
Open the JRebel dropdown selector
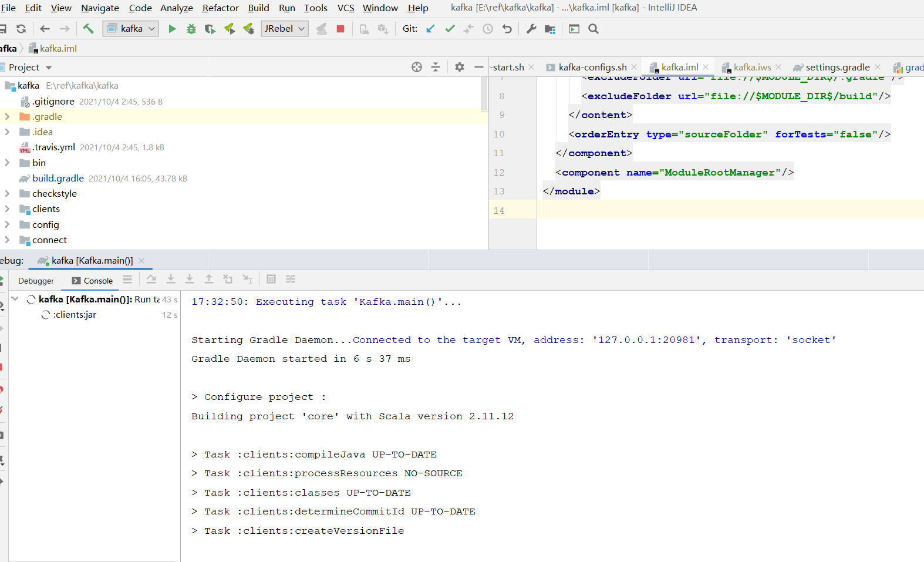coord(285,29)
